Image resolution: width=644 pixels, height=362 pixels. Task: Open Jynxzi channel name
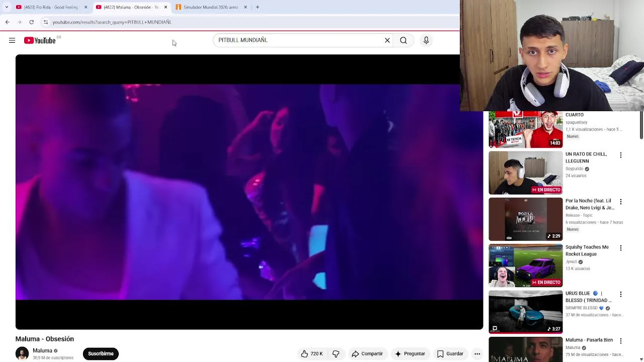point(571,262)
